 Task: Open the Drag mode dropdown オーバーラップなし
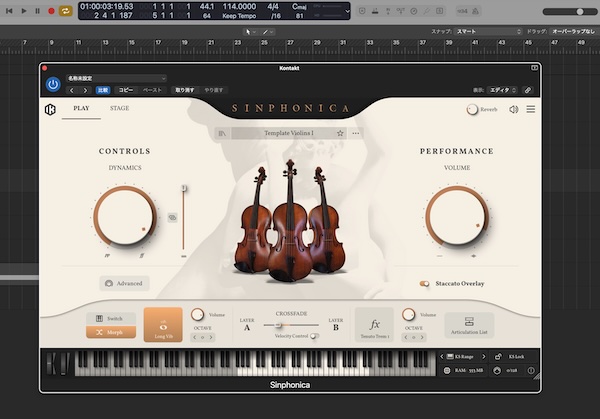574,31
